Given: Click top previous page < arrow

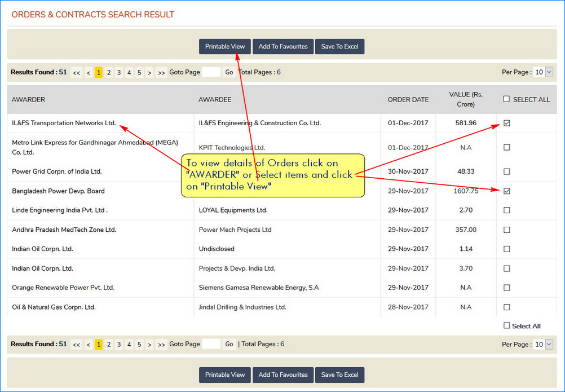Looking at the screenshot, I should coord(89,73).
